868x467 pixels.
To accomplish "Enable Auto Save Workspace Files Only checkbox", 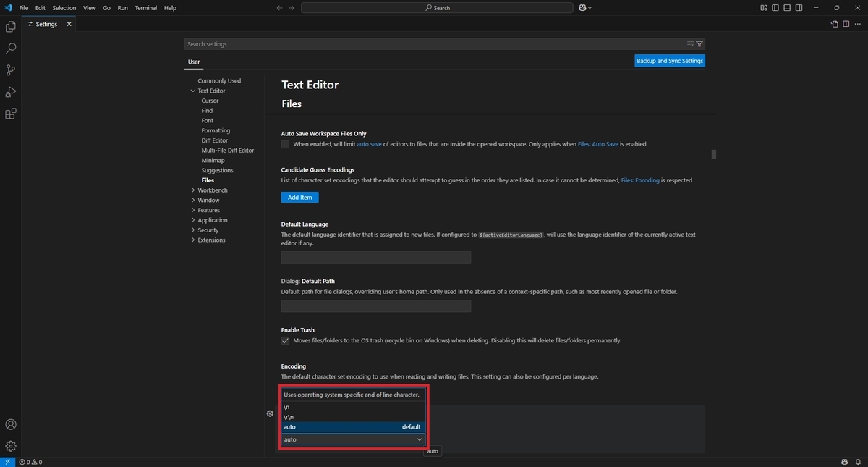I will pyautogui.click(x=285, y=144).
